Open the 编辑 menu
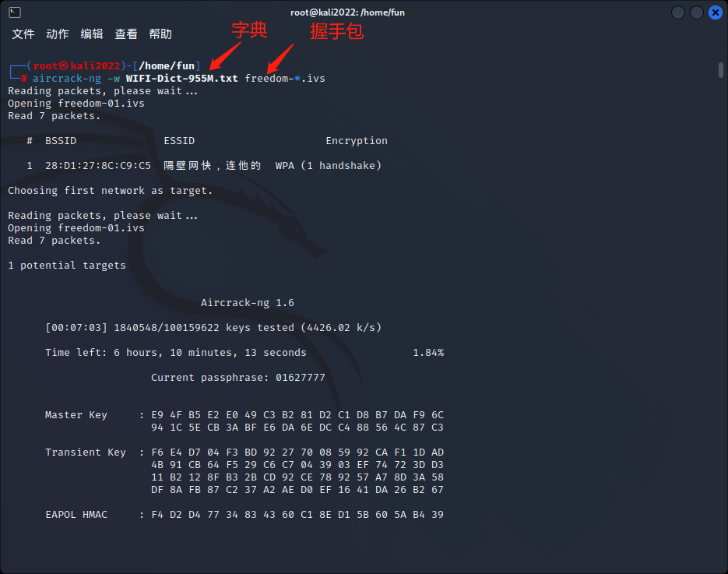Screen dimensions: 728x574 (x=92, y=34)
